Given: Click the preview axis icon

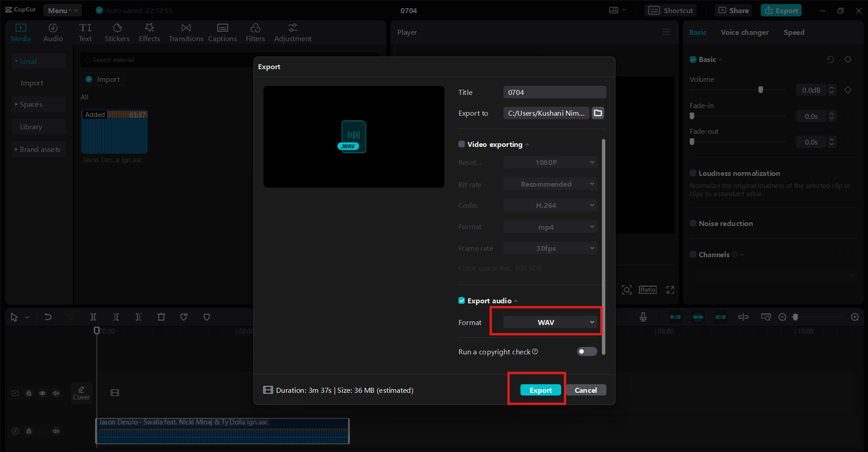Looking at the screenshot, I should tap(743, 317).
